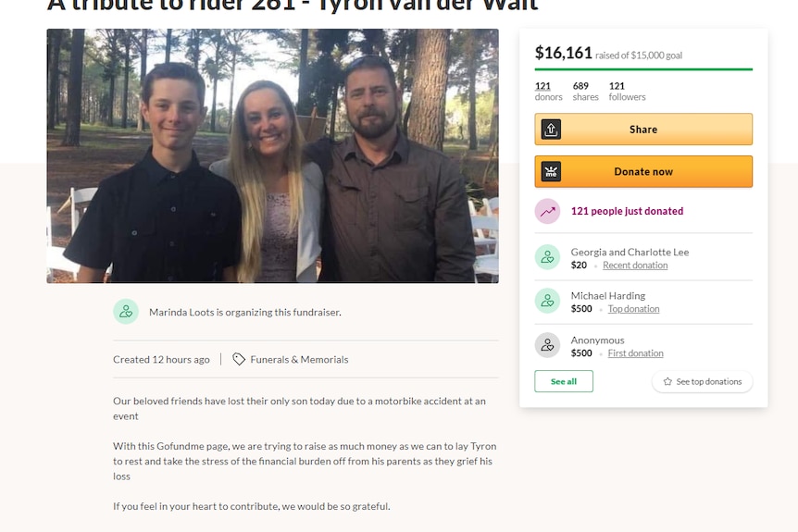Screen dimensions: 798x532
Task: Click the green fundraising progress bar
Action: (643, 69)
